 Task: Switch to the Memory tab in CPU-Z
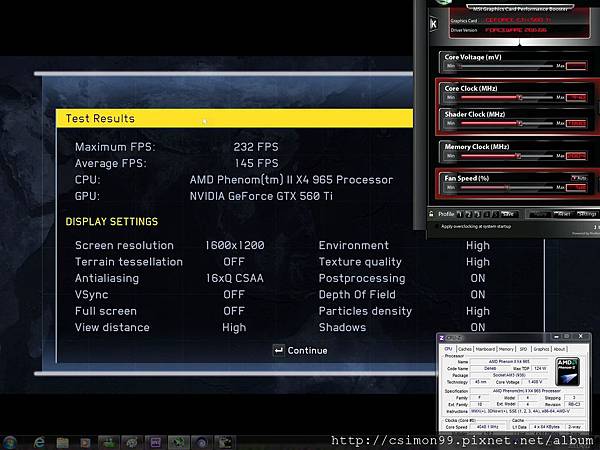pyautogui.click(x=506, y=349)
